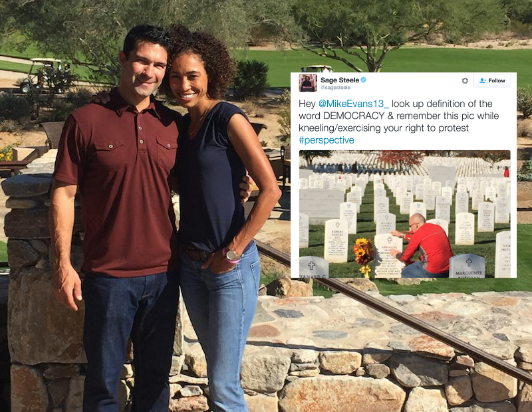Screen dimensions: 532x412
Task: Click the blue verified badge beside Sage Steele
Action: [x=363, y=80]
